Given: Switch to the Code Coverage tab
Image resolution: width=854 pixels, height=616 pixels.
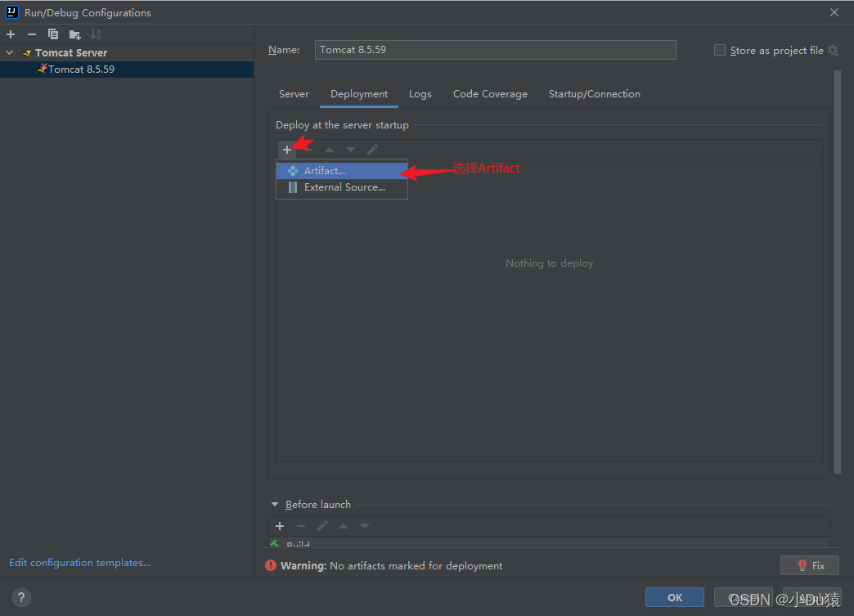Looking at the screenshot, I should tap(490, 94).
